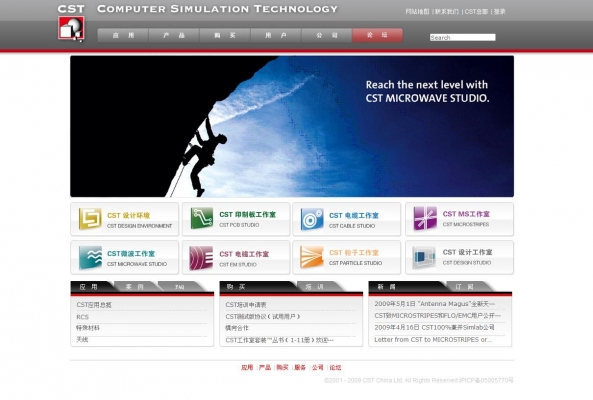Screen dimensions: 593x400
Task: Click the climber banner for Microwave Studio
Action: (x=292, y=126)
